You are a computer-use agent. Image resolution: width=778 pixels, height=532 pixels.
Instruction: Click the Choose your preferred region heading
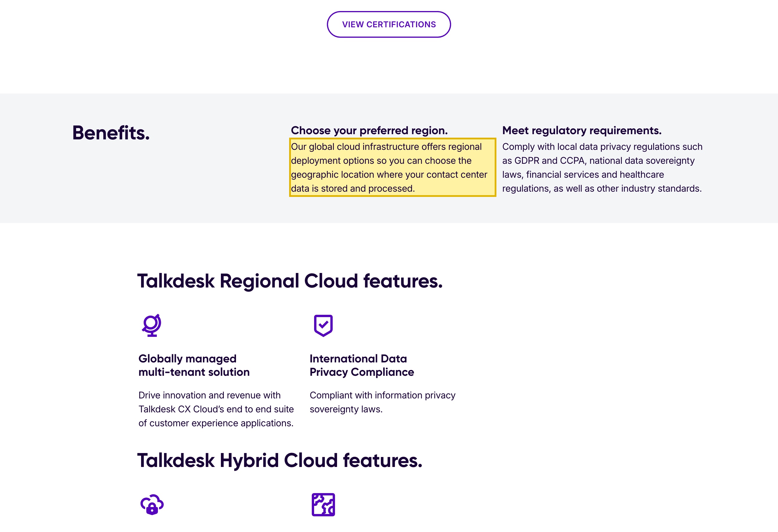tap(369, 130)
